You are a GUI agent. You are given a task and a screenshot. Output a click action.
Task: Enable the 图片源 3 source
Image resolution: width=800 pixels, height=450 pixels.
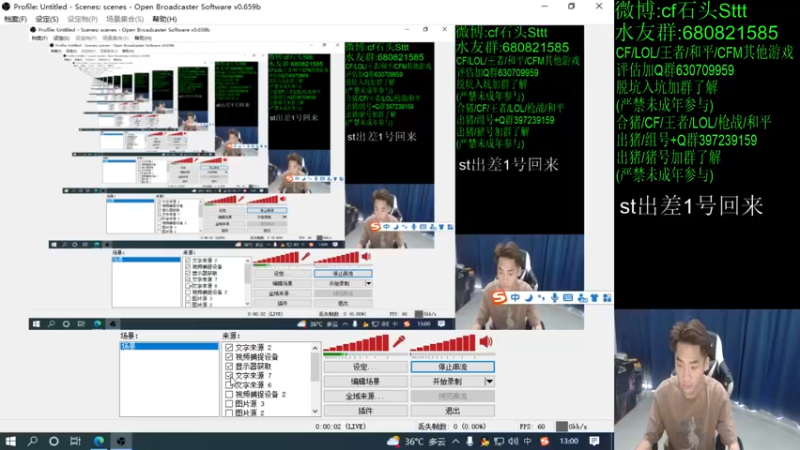tap(229, 404)
